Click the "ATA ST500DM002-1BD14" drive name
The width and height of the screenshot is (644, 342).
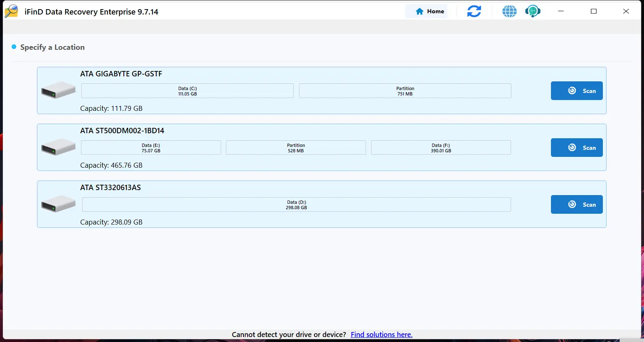pyautogui.click(x=122, y=131)
